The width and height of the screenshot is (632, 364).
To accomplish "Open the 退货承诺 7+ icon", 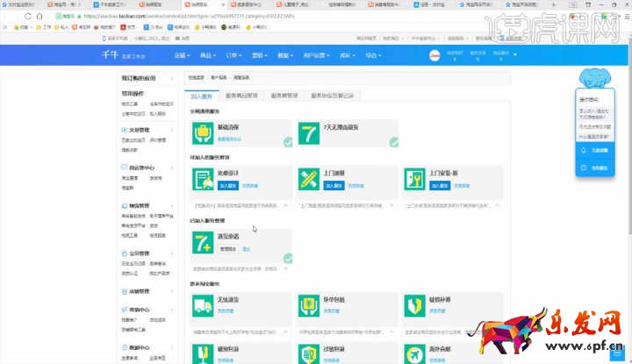I will (203, 243).
